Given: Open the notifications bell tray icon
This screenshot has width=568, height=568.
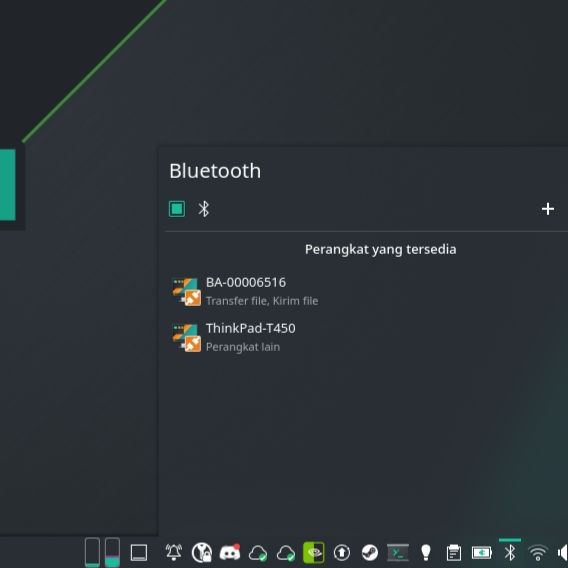Looking at the screenshot, I should [x=174, y=552].
